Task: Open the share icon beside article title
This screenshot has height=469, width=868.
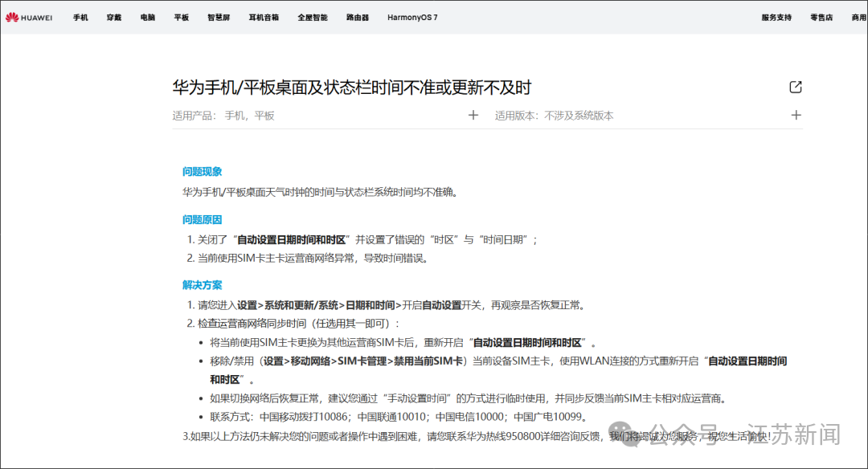Action: pyautogui.click(x=796, y=87)
